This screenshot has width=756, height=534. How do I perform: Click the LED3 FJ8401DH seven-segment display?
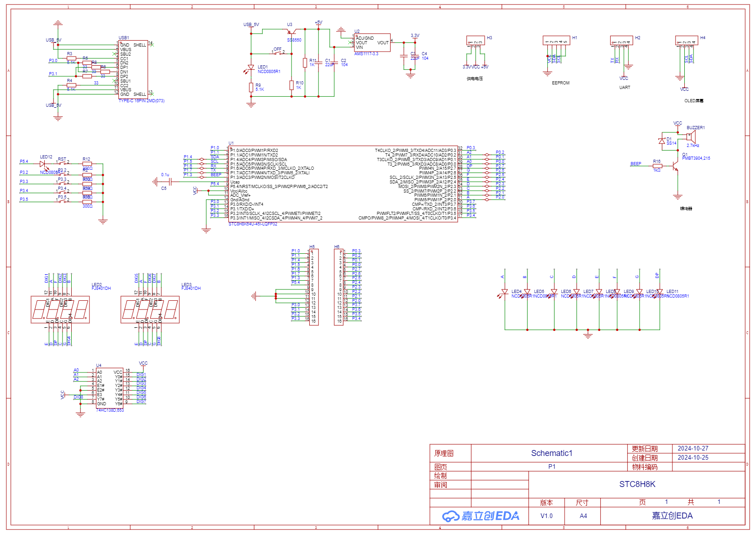150,309
